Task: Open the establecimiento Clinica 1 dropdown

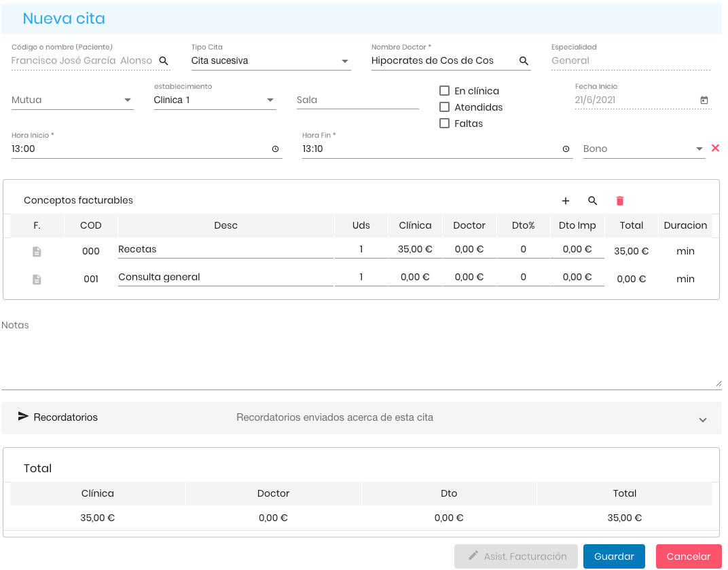Action: [x=270, y=100]
